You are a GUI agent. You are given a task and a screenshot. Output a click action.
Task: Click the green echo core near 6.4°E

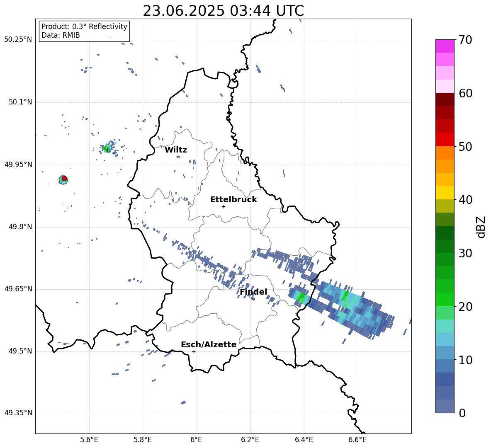tap(301, 296)
